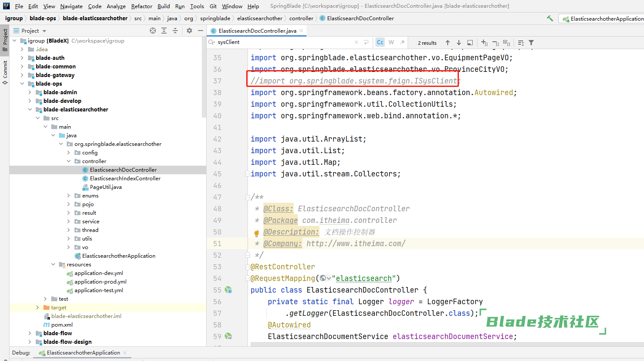The image size is (644, 361).
Task: Open the Commit side tool window tab
Action: tap(5, 72)
